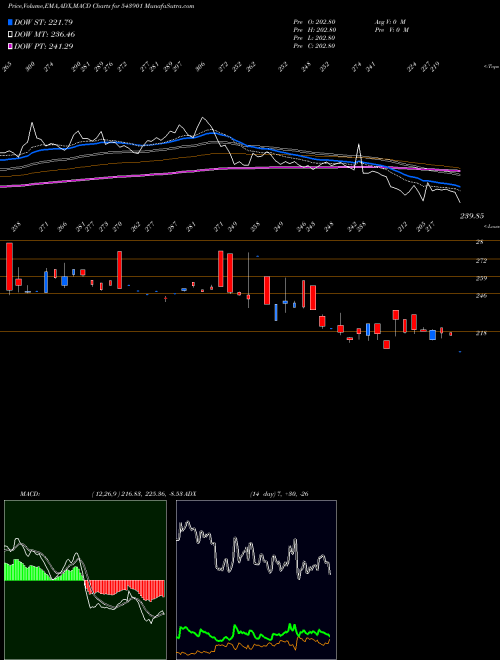Image resolution: width=500 pixels, height=660 pixels.
Task: Click the 'DOW MT: 236.46' legend text
Action: [x=45, y=35]
